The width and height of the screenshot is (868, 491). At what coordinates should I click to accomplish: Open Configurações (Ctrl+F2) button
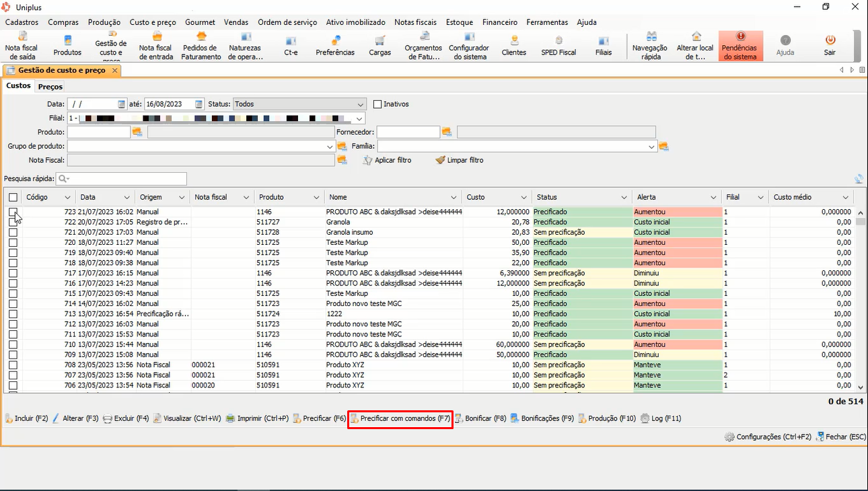pyautogui.click(x=768, y=437)
